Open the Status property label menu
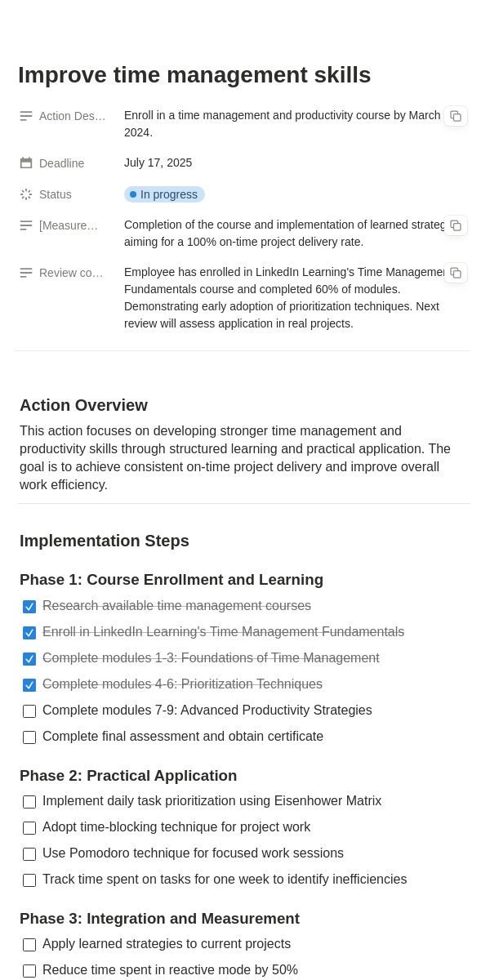The height and width of the screenshot is (980, 490). click(56, 194)
